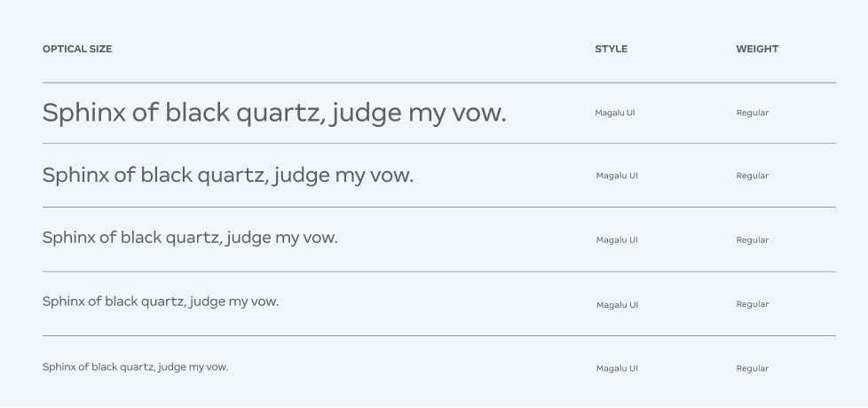The width and height of the screenshot is (868, 408).
Task: Select the largest Sphinx sample sentence
Action: click(274, 114)
